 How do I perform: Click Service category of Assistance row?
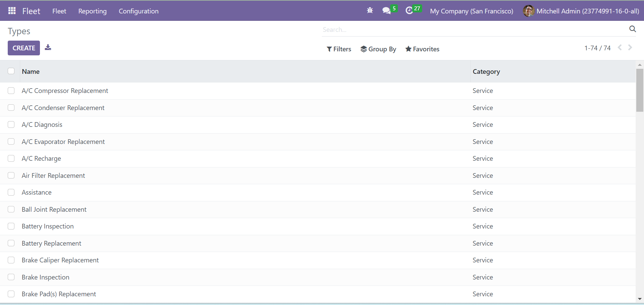[483, 192]
